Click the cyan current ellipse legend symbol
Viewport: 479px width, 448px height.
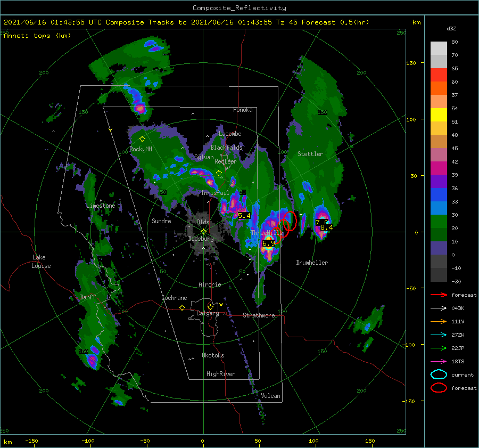[439, 374]
